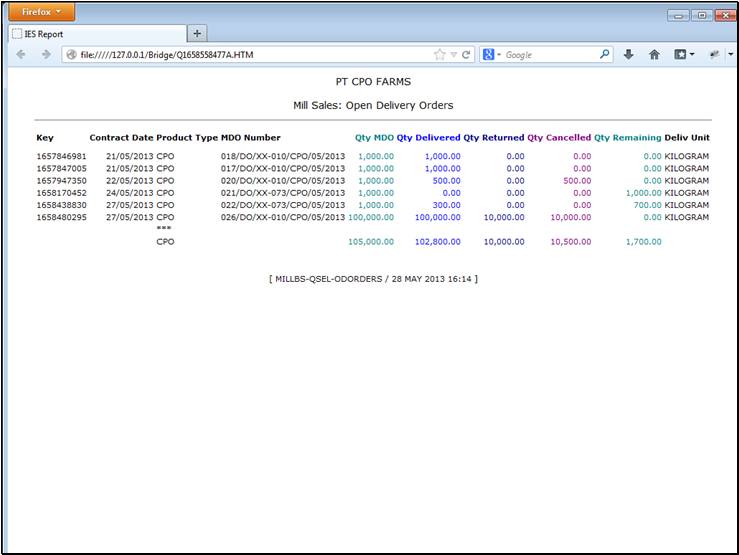Open the Downloads arrow icon
Screen dimensions: 739x555
click(628, 55)
